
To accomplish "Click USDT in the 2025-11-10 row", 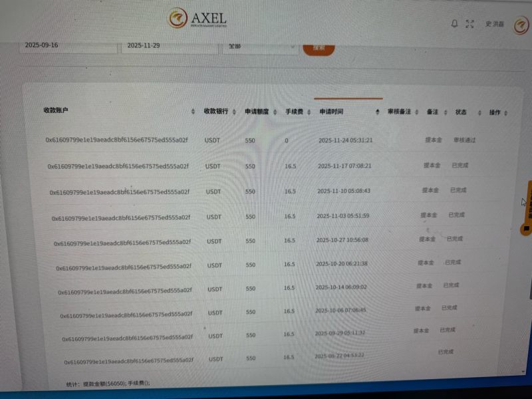I will (x=213, y=192).
